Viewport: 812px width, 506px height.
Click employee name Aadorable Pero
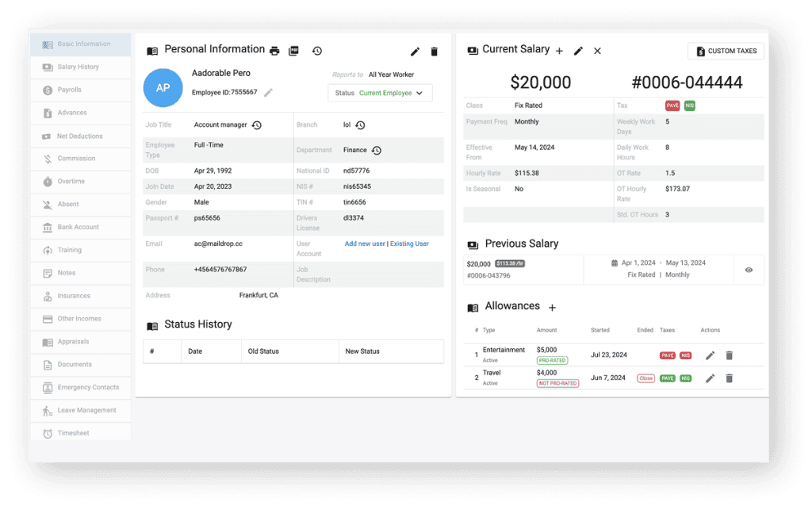click(x=221, y=73)
